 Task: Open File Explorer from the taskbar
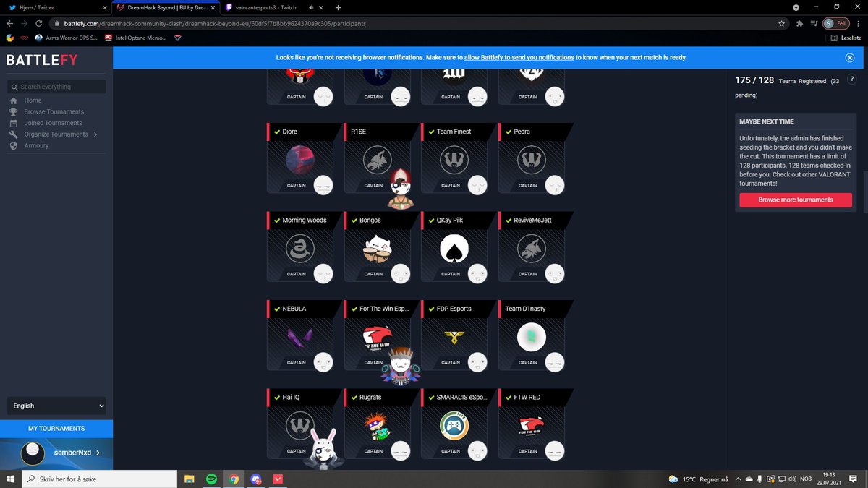coord(190,479)
